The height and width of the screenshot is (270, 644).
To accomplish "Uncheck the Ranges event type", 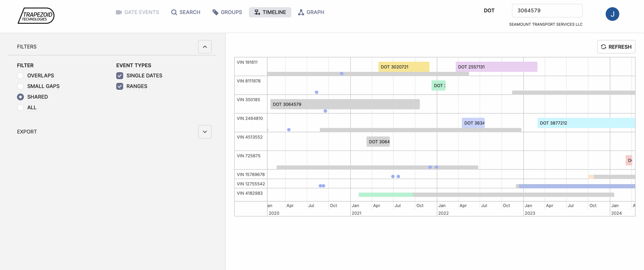I will 119,86.
